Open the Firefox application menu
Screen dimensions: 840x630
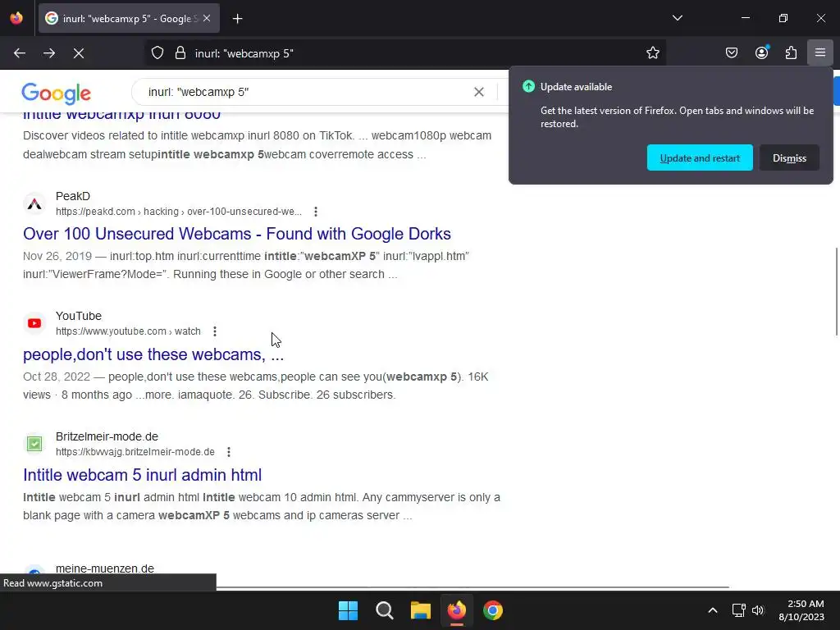coord(820,53)
